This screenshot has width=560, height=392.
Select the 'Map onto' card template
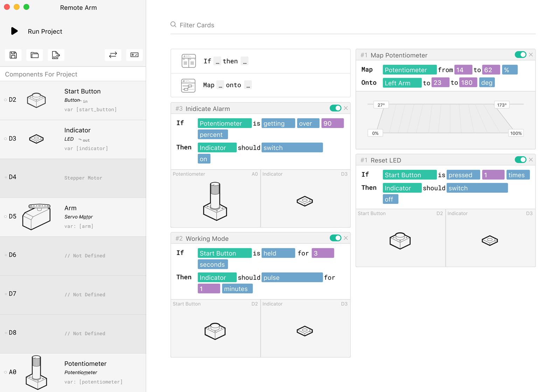[260, 85]
